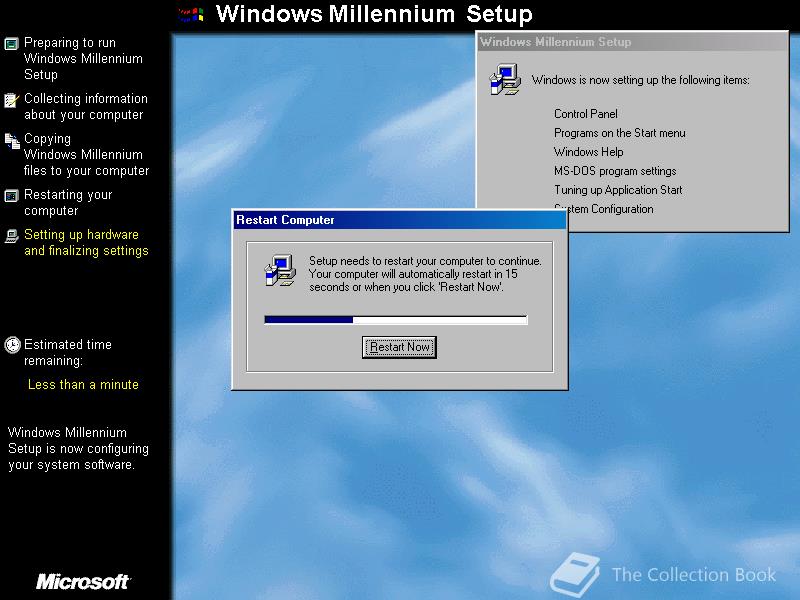The height and width of the screenshot is (600, 800).
Task: Click the Windows flag logo in the header
Action: (191, 14)
